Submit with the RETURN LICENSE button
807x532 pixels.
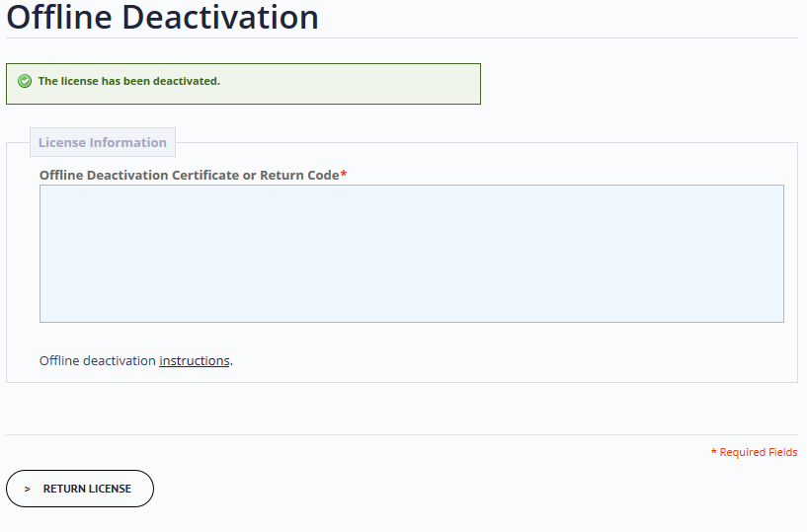pos(80,489)
